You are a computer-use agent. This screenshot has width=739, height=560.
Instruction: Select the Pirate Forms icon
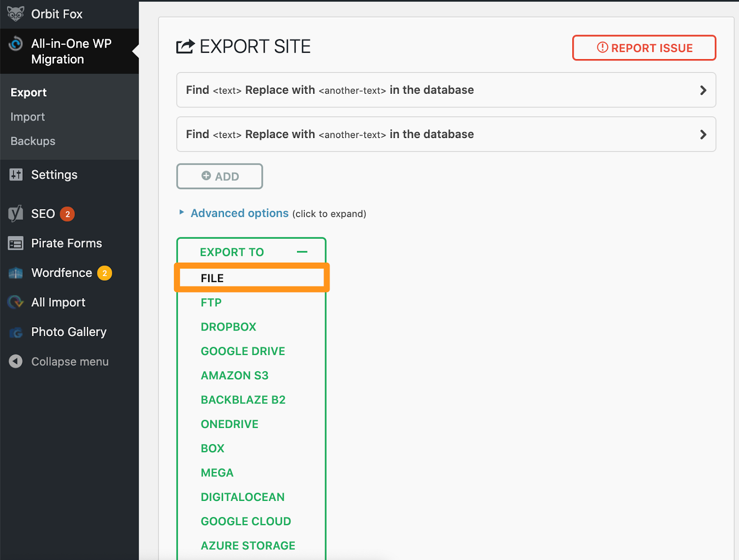tap(15, 243)
